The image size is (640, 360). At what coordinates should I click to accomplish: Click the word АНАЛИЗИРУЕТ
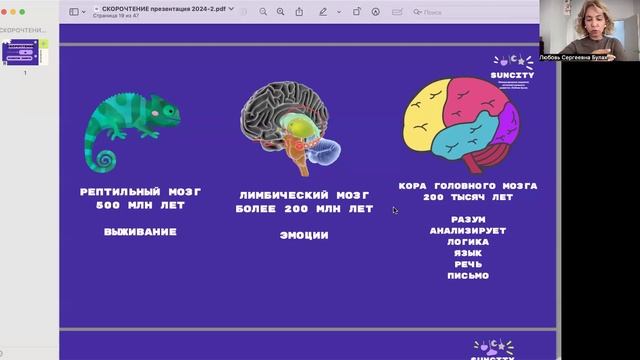pyautogui.click(x=468, y=231)
